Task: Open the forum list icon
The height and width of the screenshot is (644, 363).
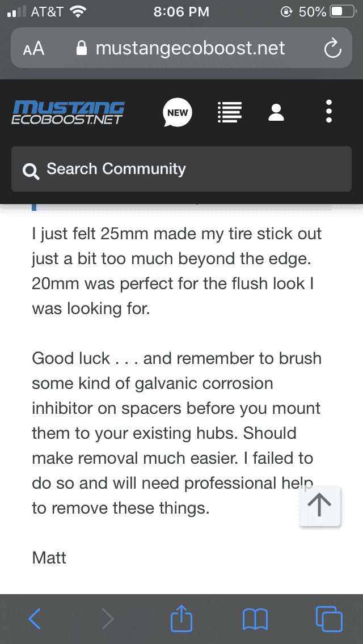Action: point(229,113)
